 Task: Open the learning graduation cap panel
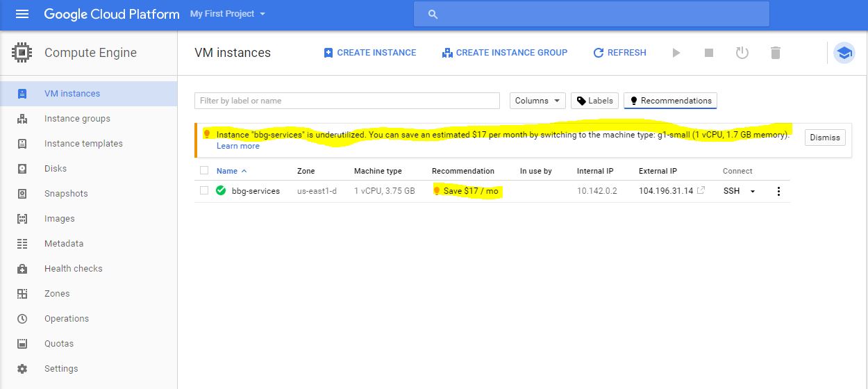tap(844, 53)
